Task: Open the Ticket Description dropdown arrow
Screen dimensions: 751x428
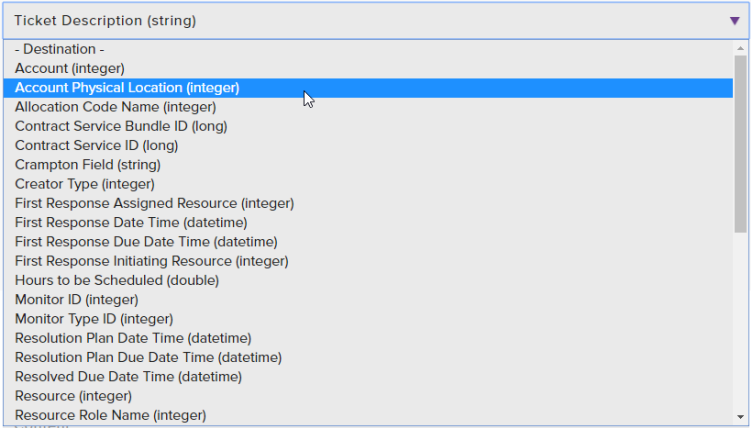Action: click(734, 21)
